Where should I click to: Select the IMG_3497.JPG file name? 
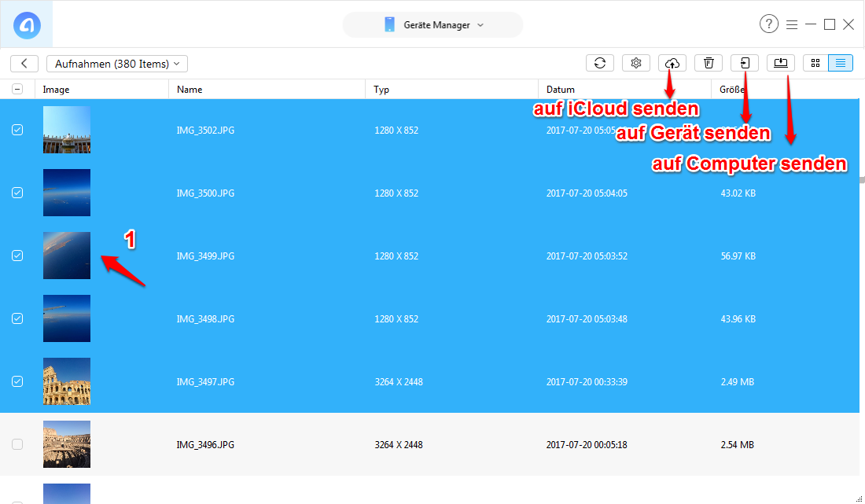click(x=205, y=381)
